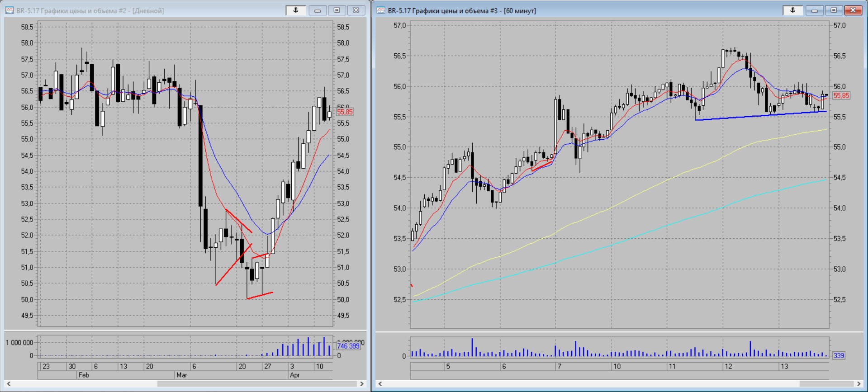Viewport: 868px width, 392px height.
Task: Click the '20' date label under March on the daily axis
Action: (x=242, y=366)
